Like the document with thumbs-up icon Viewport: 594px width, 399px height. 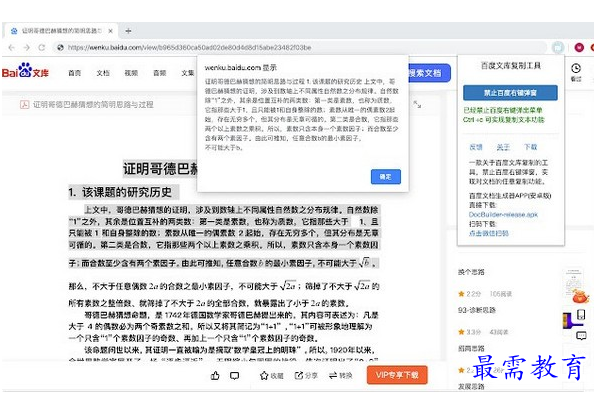point(215,376)
